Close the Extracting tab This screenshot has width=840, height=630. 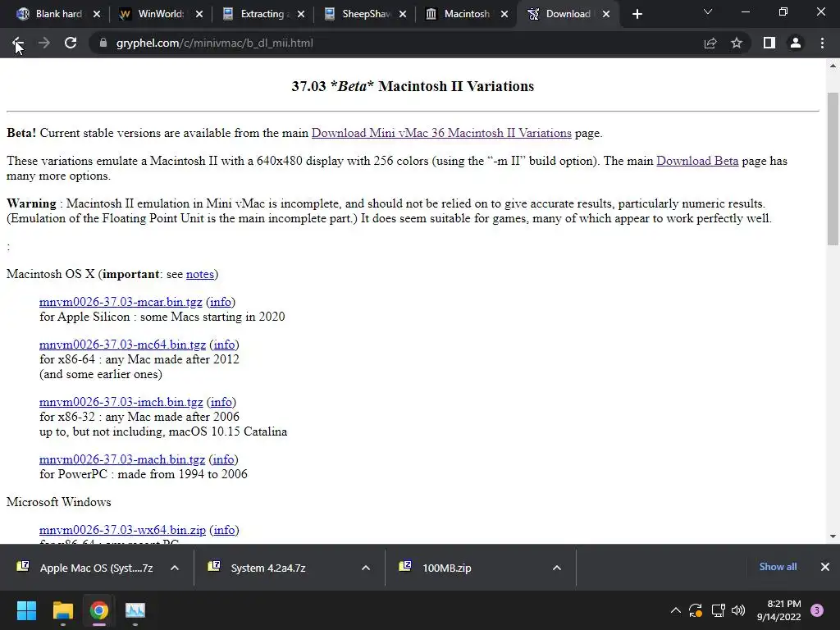click(x=301, y=15)
